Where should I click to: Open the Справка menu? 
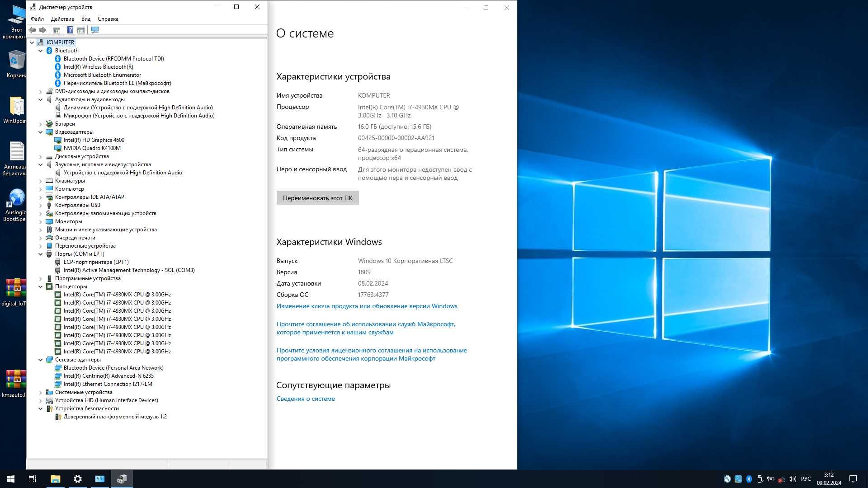[108, 19]
